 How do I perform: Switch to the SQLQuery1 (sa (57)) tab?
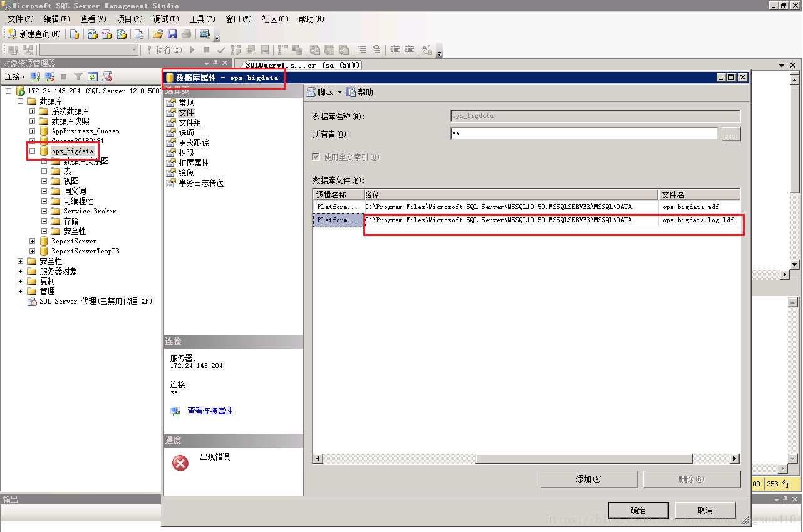302,65
